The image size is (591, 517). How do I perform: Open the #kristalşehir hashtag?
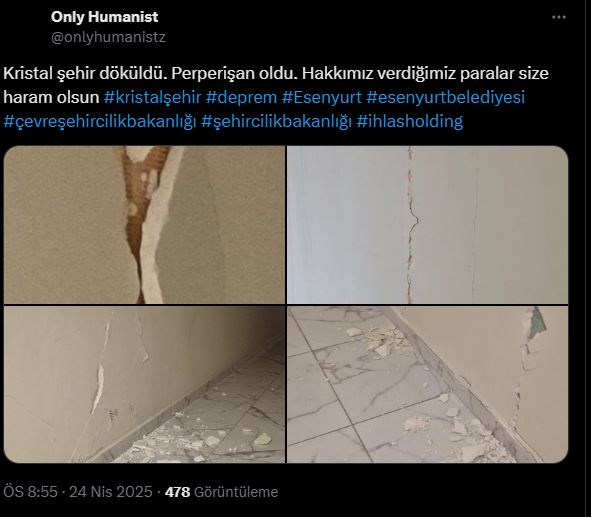point(152,97)
